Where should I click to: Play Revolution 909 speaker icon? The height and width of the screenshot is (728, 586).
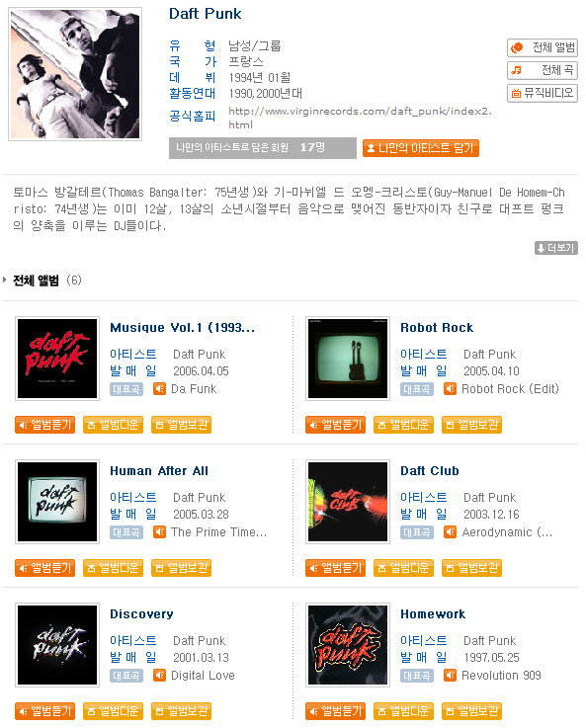coord(450,675)
